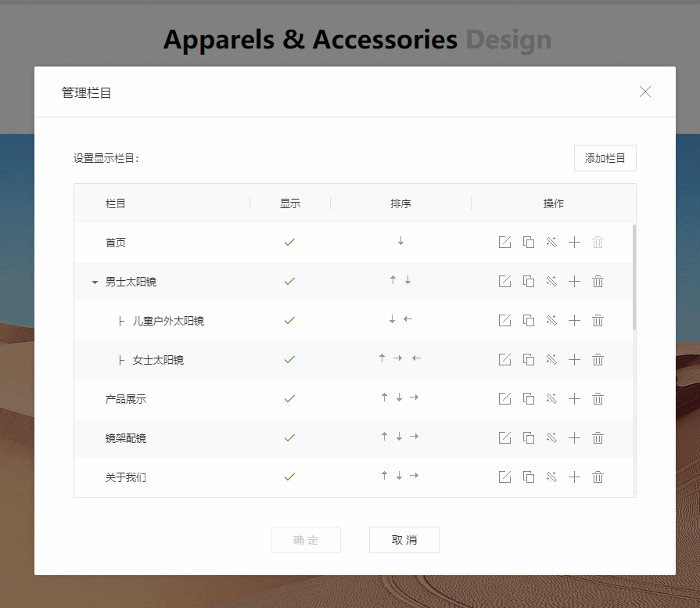Viewport: 700px width, 608px height.
Task: Click magic wand icon in 关于我们 row
Action: tap(551, 477)
